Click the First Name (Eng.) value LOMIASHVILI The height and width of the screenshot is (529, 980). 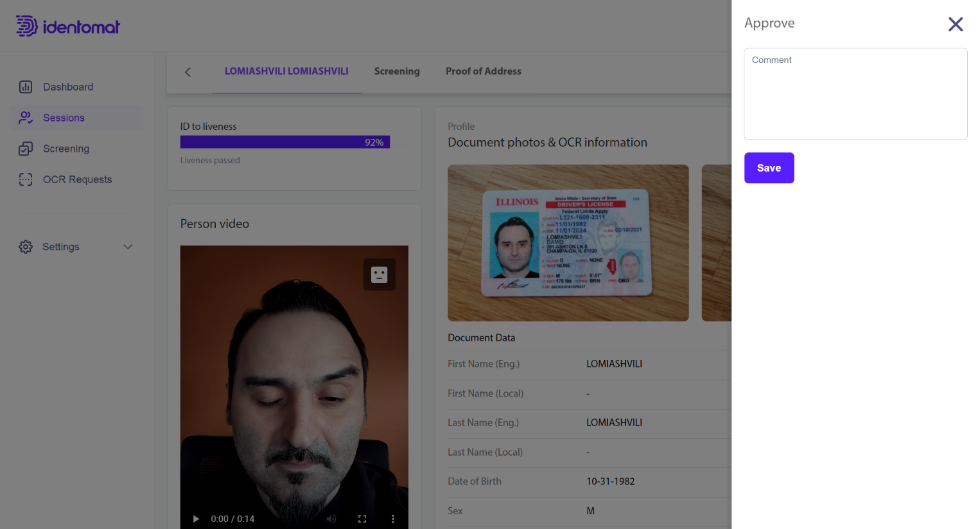[614, 364]
